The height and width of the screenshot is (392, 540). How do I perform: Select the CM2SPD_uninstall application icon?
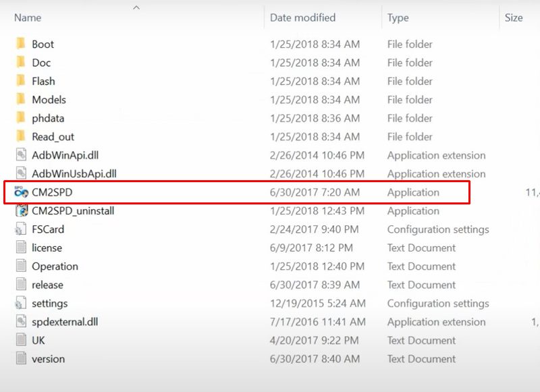coord(20,211)
